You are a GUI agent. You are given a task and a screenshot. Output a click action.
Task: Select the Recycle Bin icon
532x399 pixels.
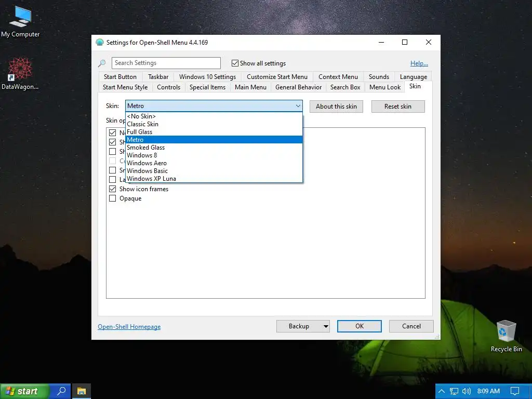pos(506,336)
